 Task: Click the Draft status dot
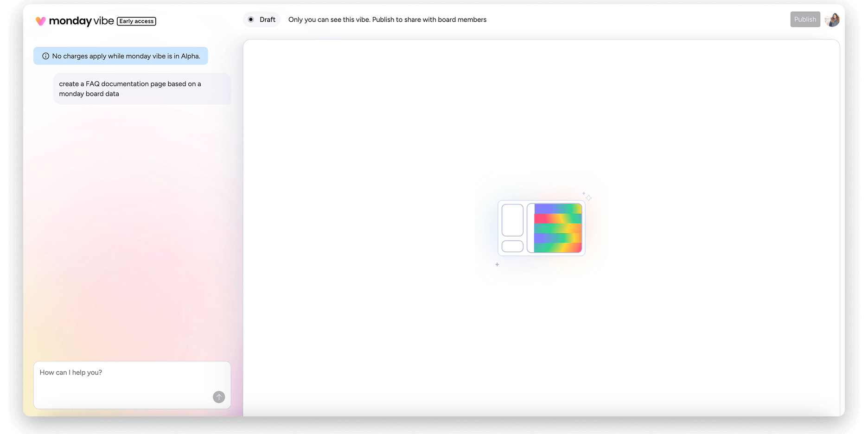251,19
